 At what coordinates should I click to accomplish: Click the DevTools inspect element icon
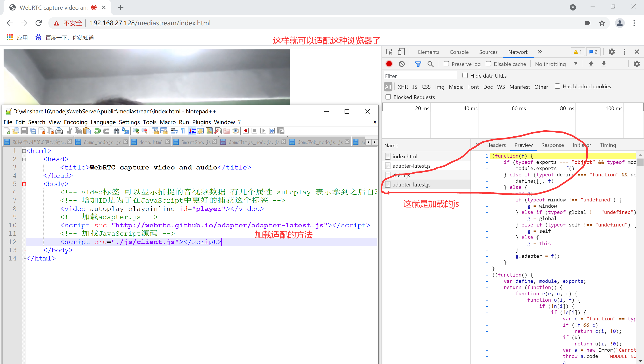[x=389, y=52]
